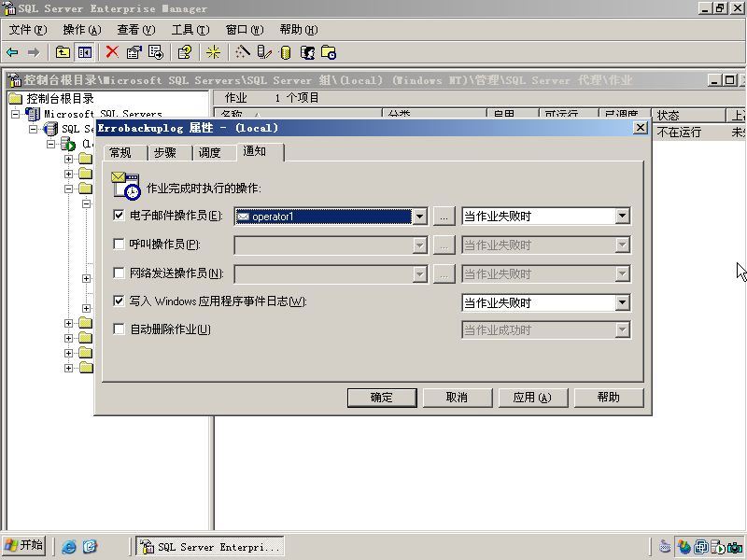747x560 pixels.
Task: Click the OK (确定) button
Action: (x=382, y=398)
